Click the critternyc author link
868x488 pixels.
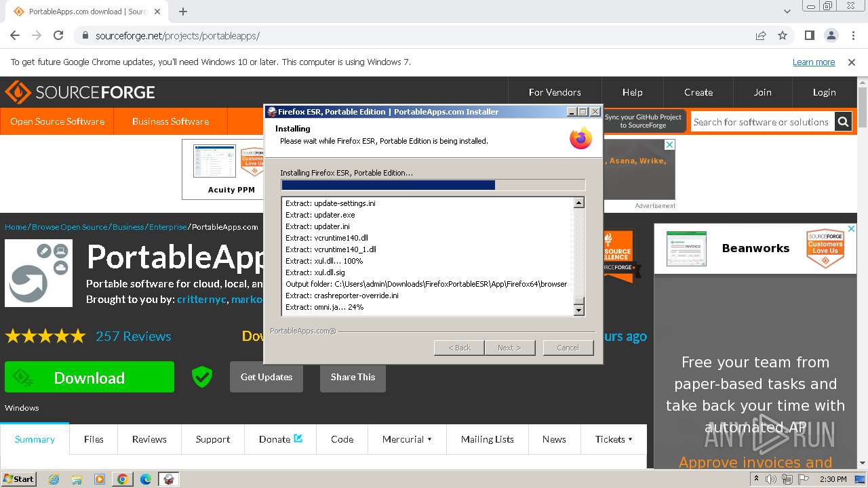(202, 299)
